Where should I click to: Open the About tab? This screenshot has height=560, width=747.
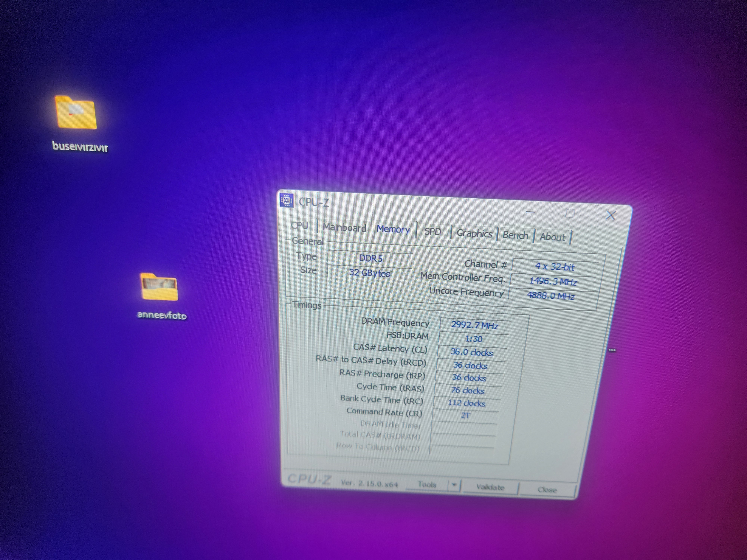552,237
